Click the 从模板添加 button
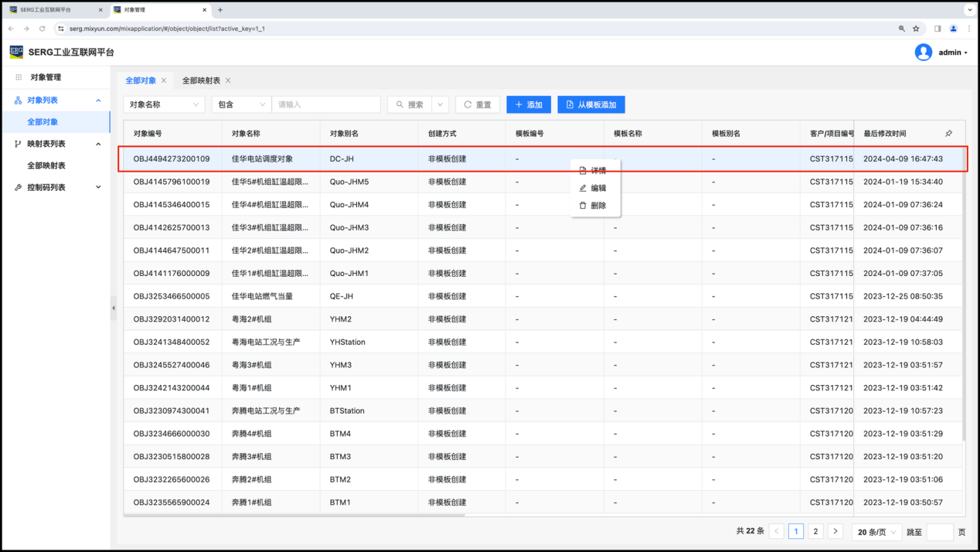 click(x=591, y=104)
